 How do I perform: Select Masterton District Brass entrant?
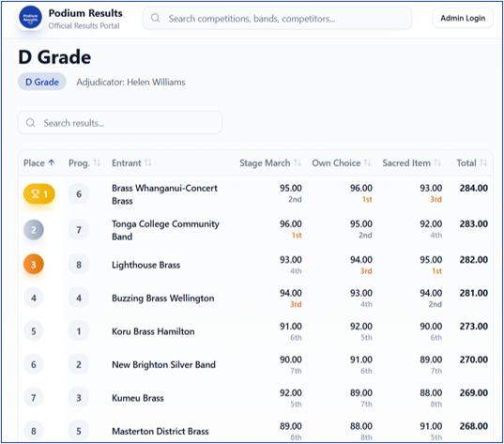point(160,431)
